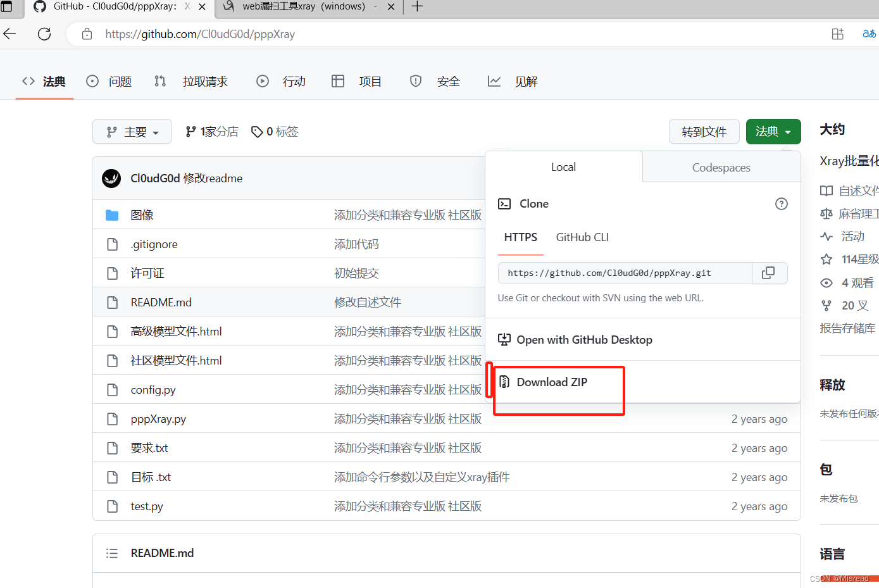Screen dimensions: 879x588
Task: Open the 目标 .txt file
Action: 151,477
